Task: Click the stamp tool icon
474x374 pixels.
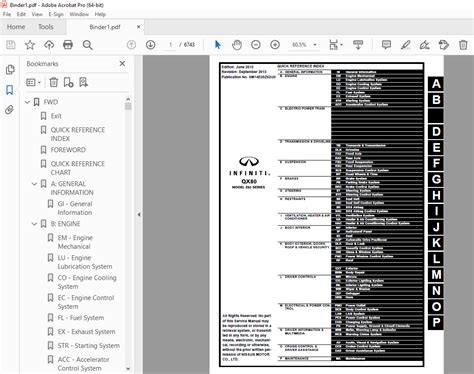Action: pos(444,45)
